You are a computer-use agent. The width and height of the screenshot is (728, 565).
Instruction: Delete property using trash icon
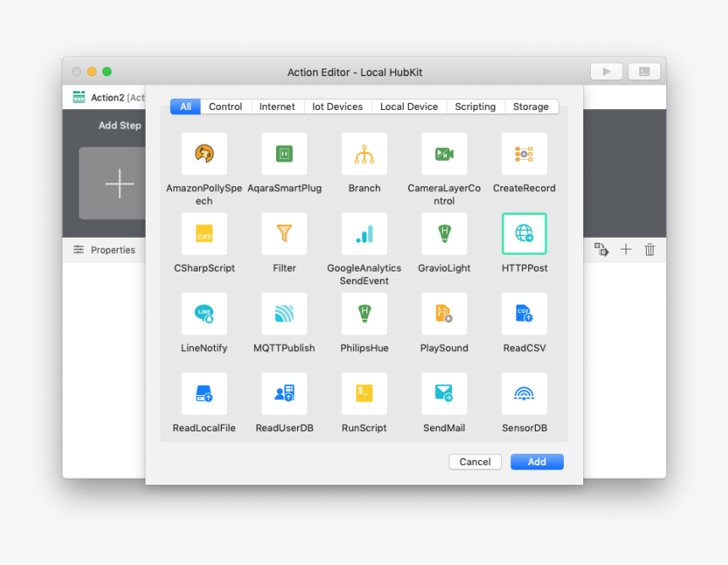coord(650,250)
